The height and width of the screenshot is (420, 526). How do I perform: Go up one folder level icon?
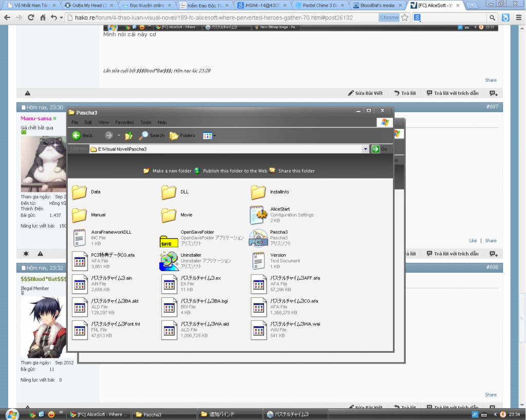point(129,136)
